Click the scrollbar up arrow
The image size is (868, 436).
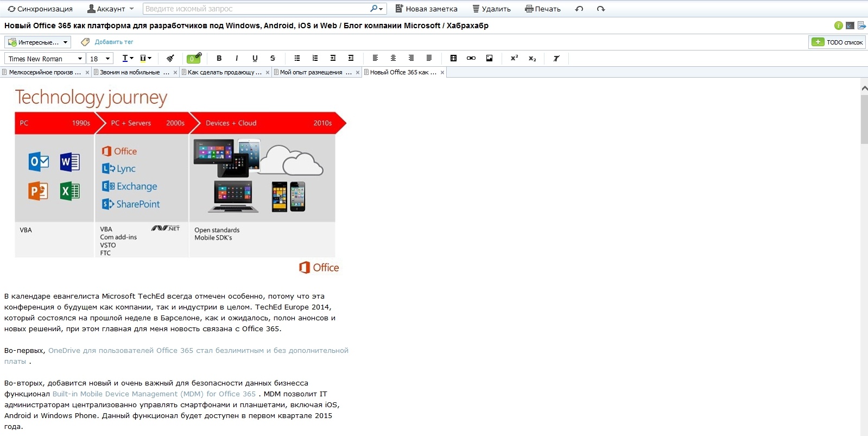[x=864, y=87]
